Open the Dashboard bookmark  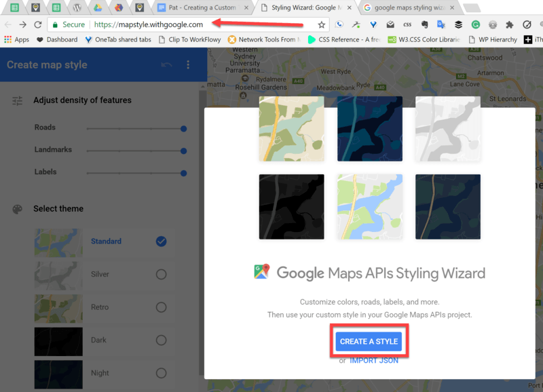[x=57, y=40]
